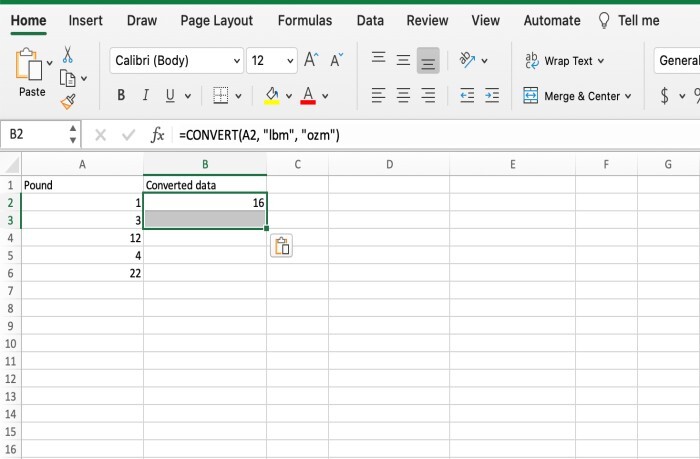Click the increase indent icon
The width and height of the screenshot is (700, 459).
489,96
